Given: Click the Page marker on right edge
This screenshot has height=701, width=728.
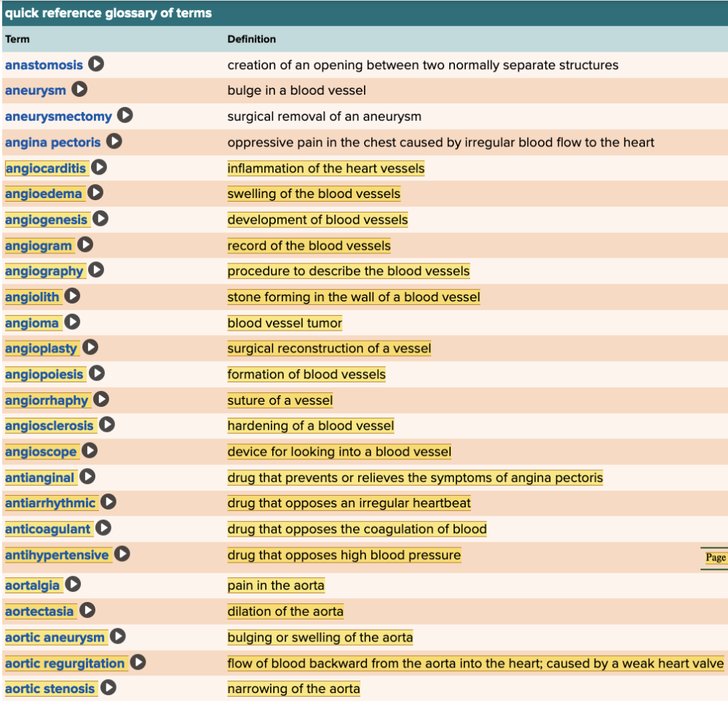Looking at the screenshot, I should tap(715, 558).
